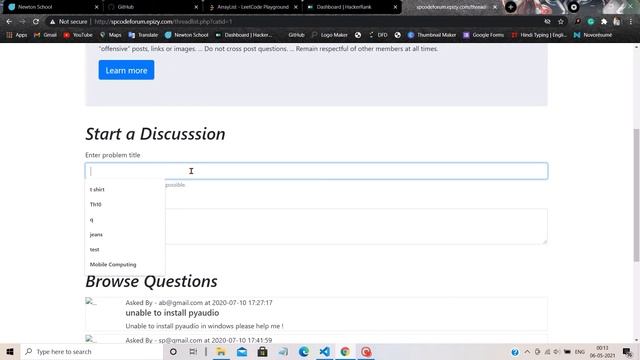Image resolution: width=640 pixels, height=360 pixels.
Task: Open the Hindi Typing bookmark
Action: click(x=539, y=35)
